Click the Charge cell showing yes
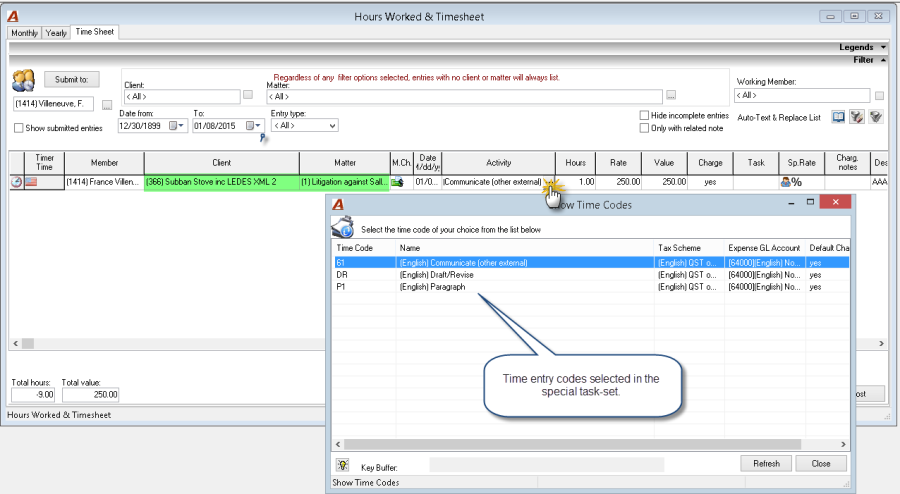This screenshot has width=900, height=494. (x=710, y=182)
